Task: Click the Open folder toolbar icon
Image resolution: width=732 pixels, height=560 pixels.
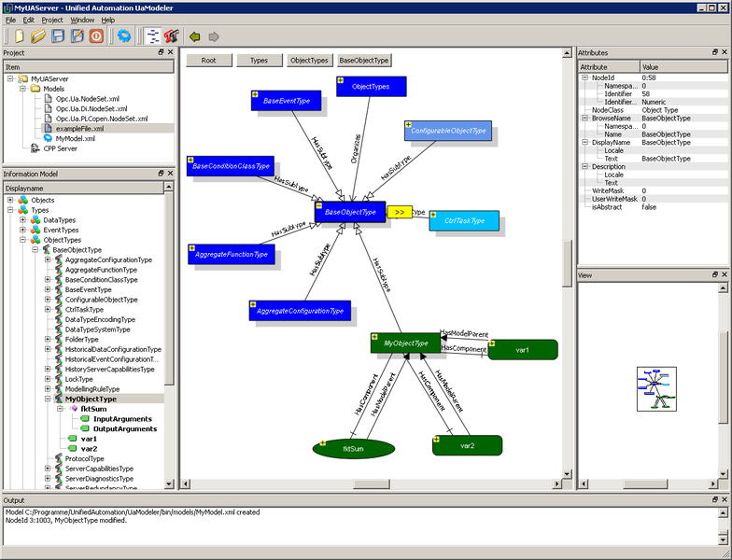Action: (x=37, y=36)
